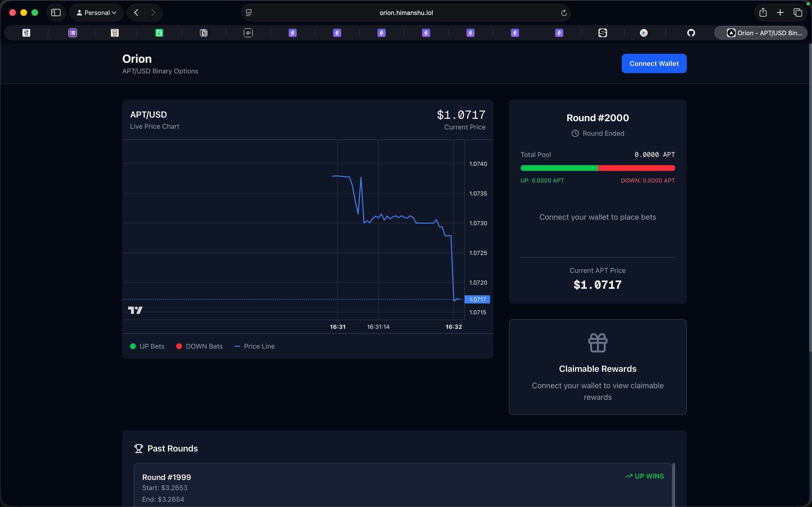The width and height of the screenshot is (812, 507).
Task: Click the gift icon above Claimable Rewards
Action: click(x=598, y=343)
